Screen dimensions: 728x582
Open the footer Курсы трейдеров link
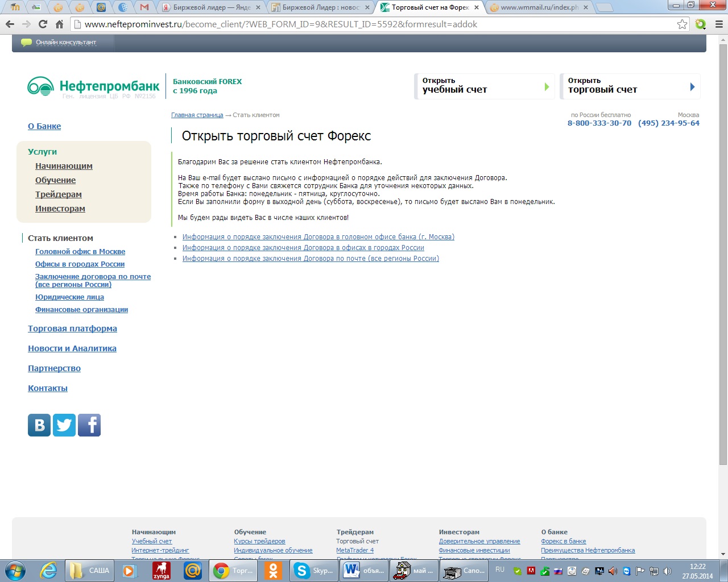[259, 542]
